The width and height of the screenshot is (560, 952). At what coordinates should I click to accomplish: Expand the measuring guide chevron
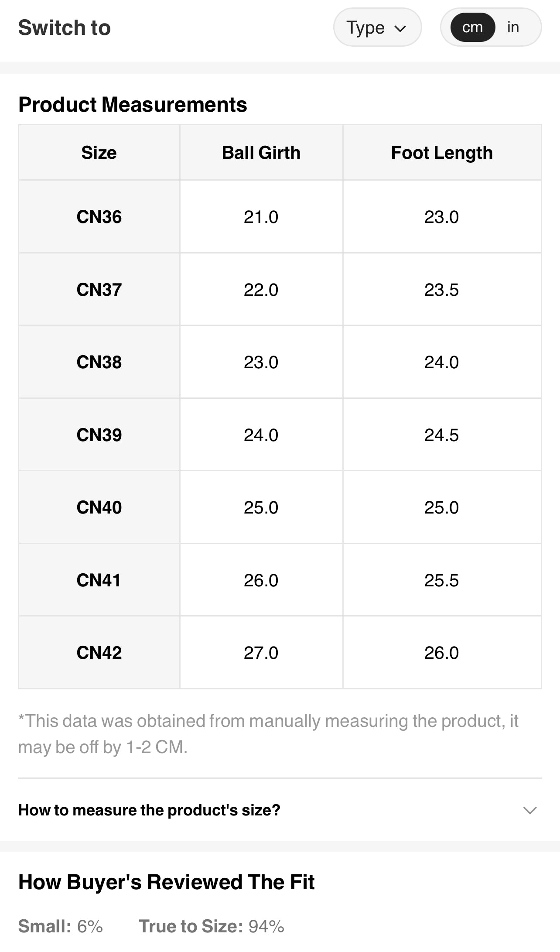tap(529, 810)
